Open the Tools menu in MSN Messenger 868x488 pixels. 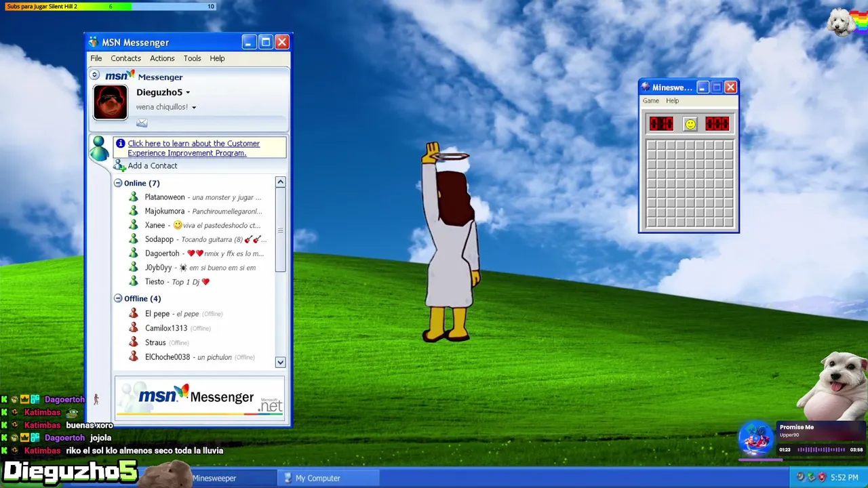click(x=192, y=58)
